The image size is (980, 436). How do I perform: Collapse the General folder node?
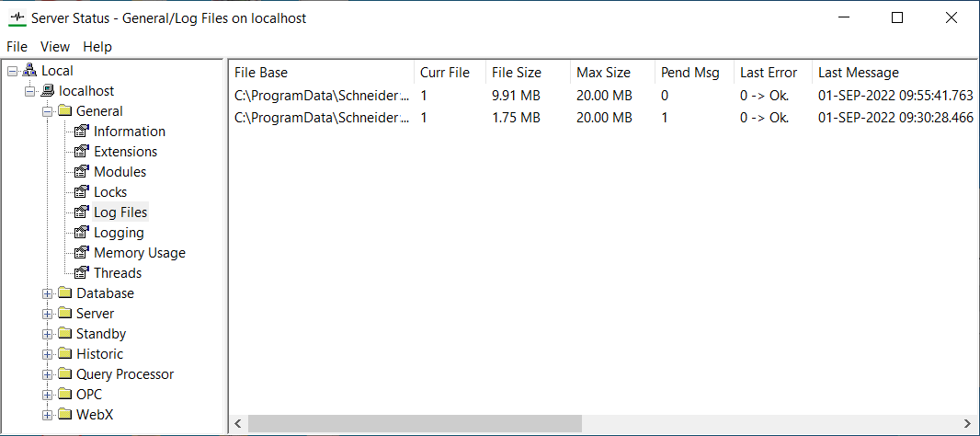click(47, 111)
